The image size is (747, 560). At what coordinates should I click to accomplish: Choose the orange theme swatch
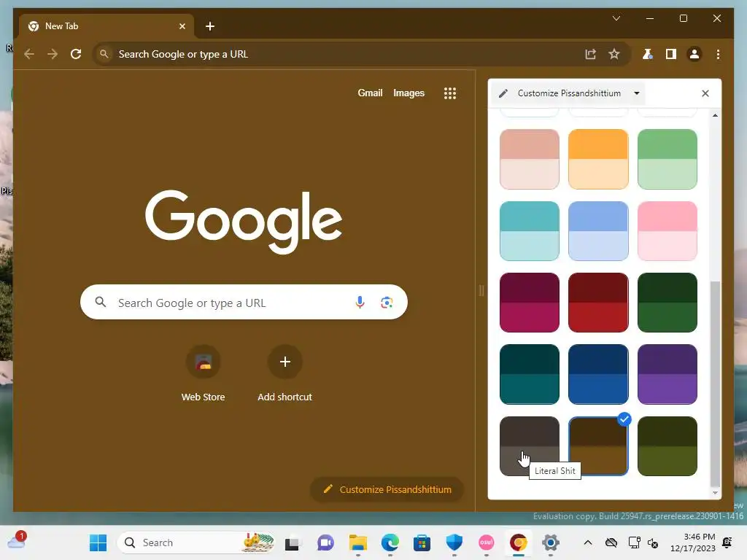pos(598,159)
